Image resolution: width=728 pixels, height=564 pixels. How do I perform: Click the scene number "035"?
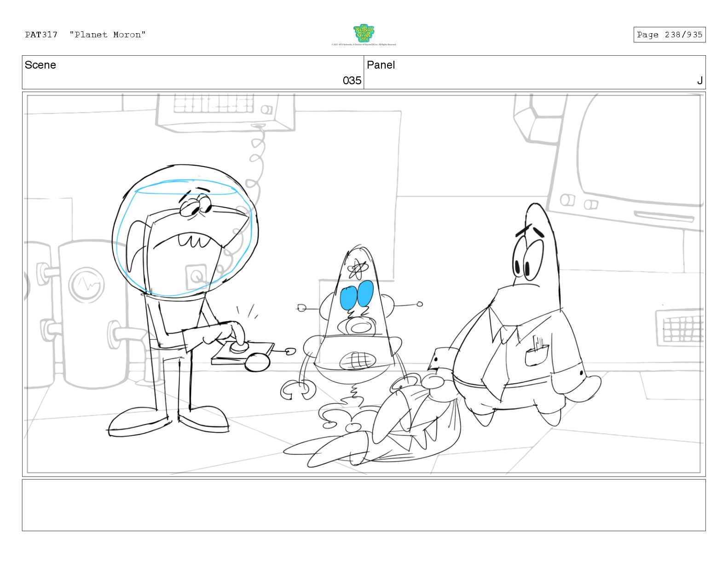pos(352,81)
